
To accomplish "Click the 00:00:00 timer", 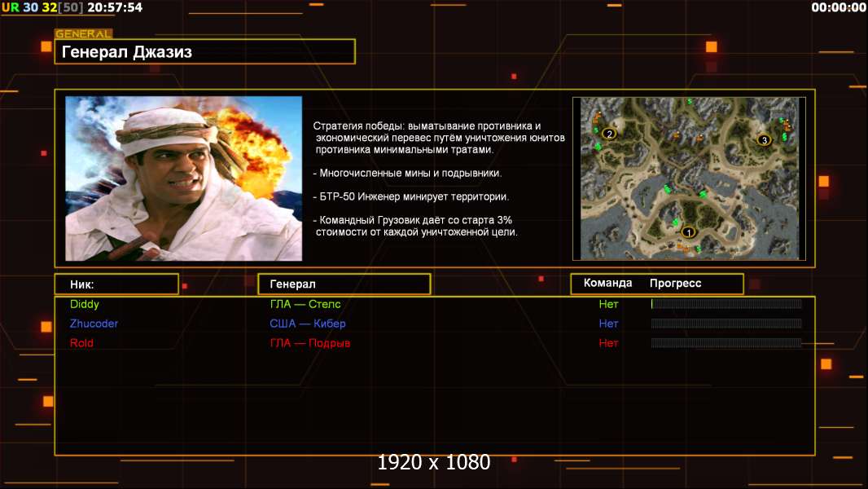I will pyautogui.click(x=838, y=7).
